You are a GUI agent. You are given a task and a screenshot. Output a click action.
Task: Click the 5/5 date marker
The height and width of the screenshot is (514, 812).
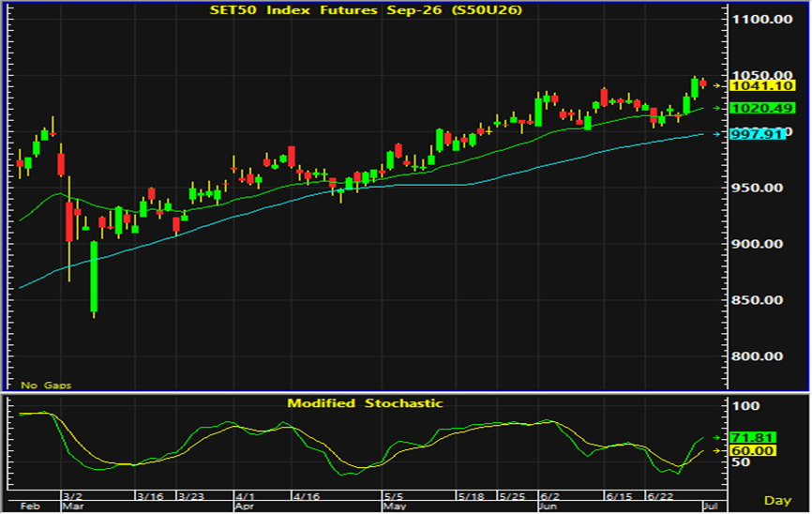[394, 496]
